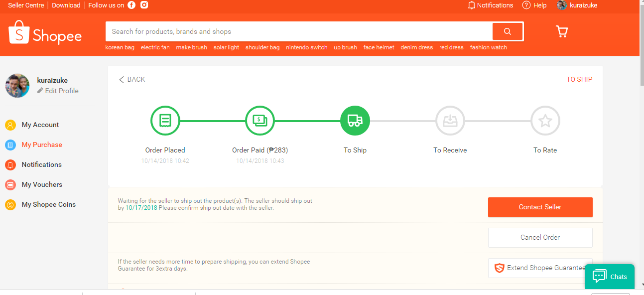Viewport: 644px width, 295px height.
Task: Select My Purchase in sidebar
Action: [42, 145]
